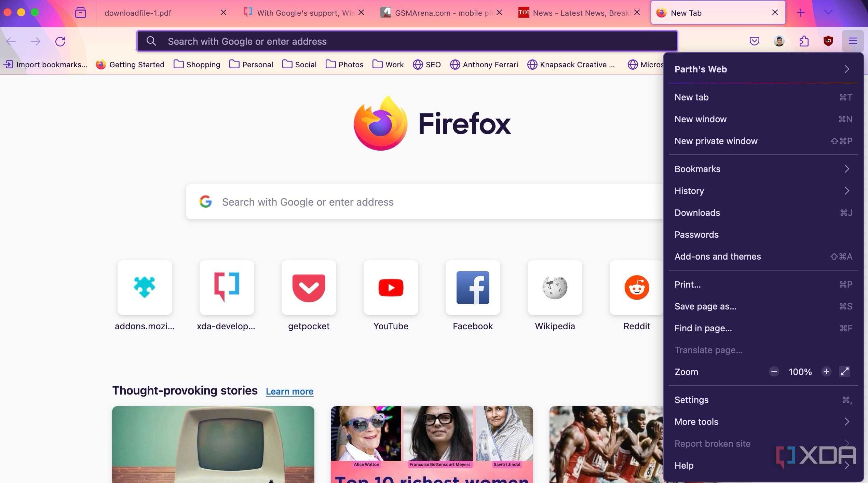The width and height of the screenshot is (868, 483).
Task: Close the downloadfile-1.pdf tab
Action: click(x=223, y=12)
